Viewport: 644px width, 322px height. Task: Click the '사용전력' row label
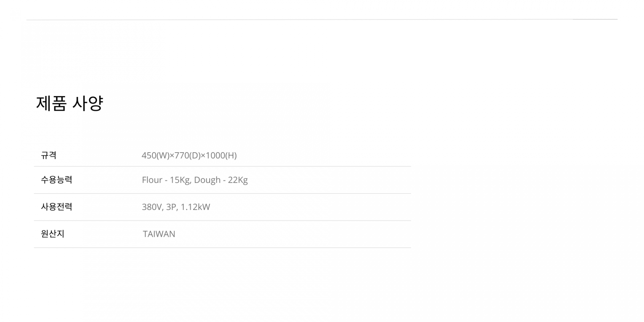(56, 207)
